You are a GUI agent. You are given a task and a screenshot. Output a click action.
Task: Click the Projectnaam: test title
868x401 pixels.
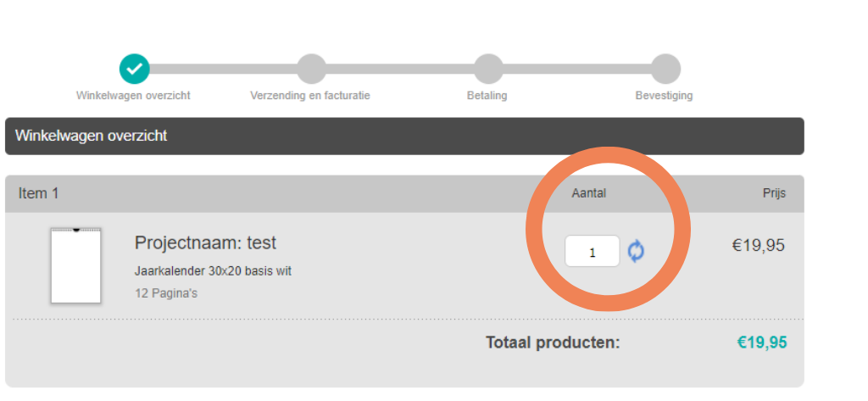click(206, 243)
